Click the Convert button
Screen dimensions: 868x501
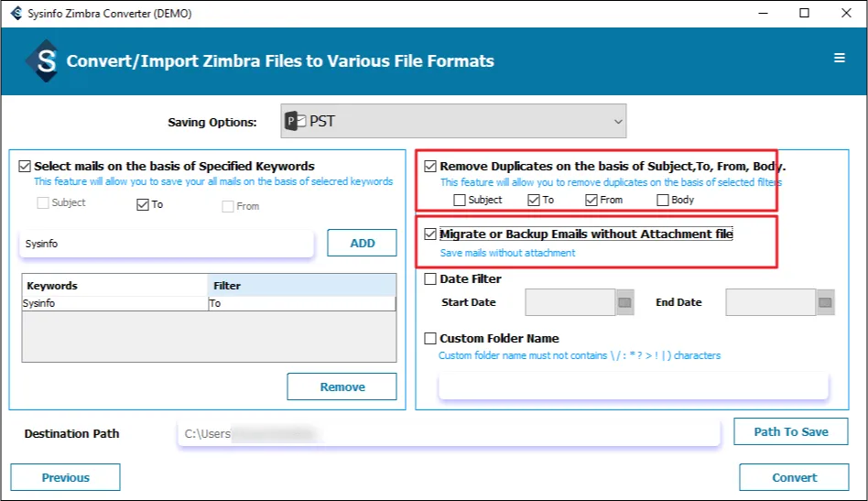(794, 477)
